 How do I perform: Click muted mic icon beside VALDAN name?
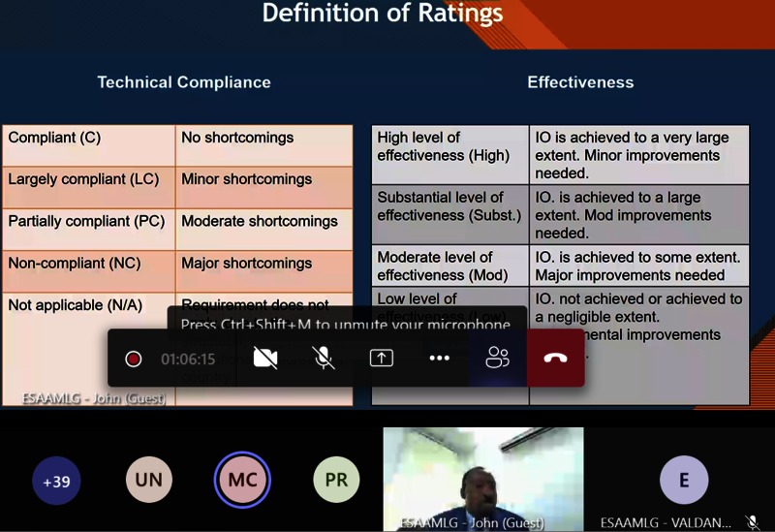(x=752, y=522)
